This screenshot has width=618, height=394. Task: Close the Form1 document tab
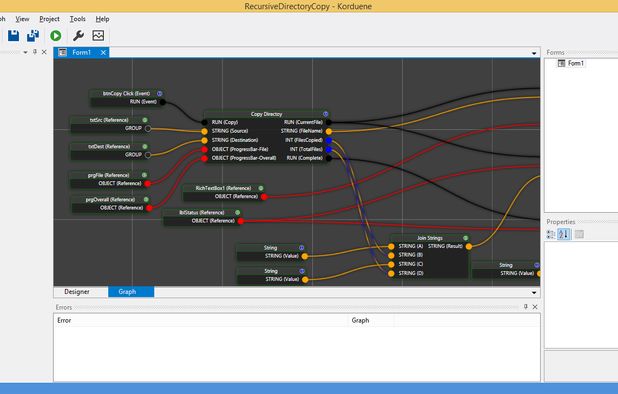[103, 52]
